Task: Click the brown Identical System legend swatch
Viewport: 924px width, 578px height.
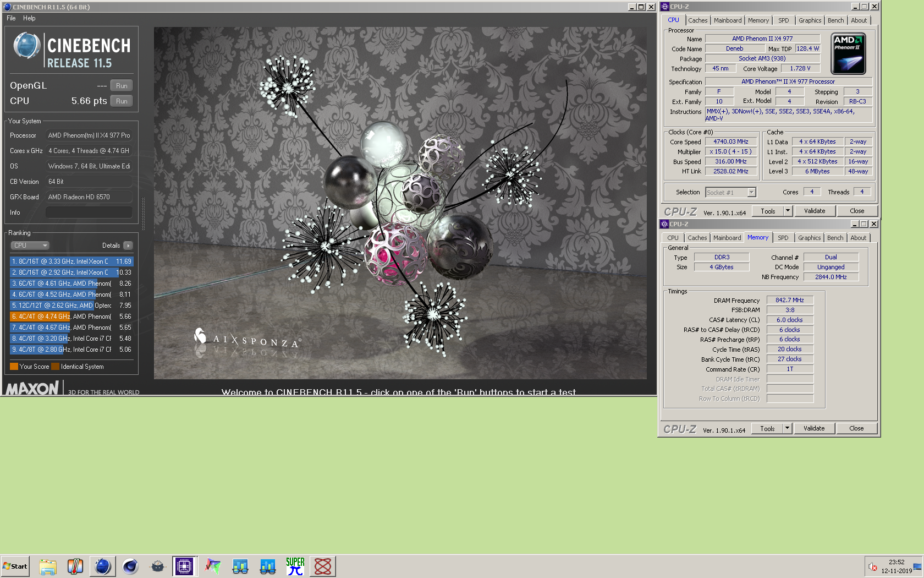Action: tap(55, 367)
